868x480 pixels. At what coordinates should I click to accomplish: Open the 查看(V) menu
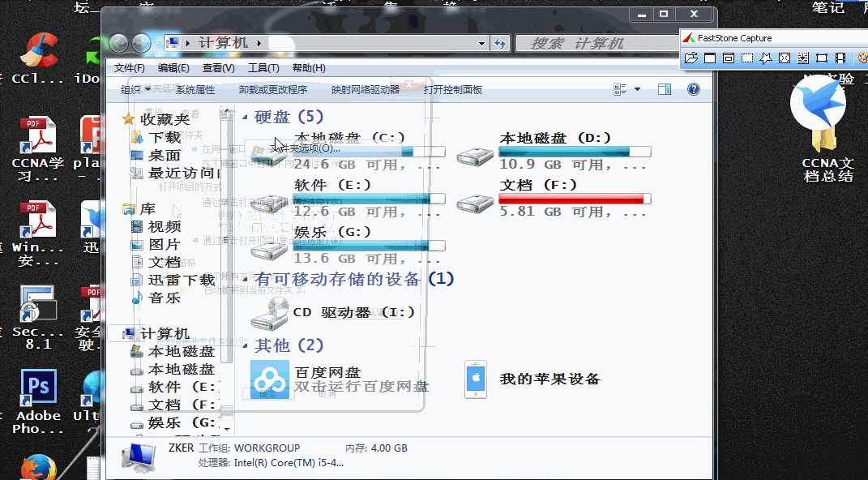[x=218, y=68]
